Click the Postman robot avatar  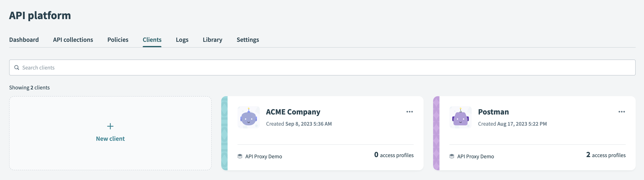click(x=460, y=117)
